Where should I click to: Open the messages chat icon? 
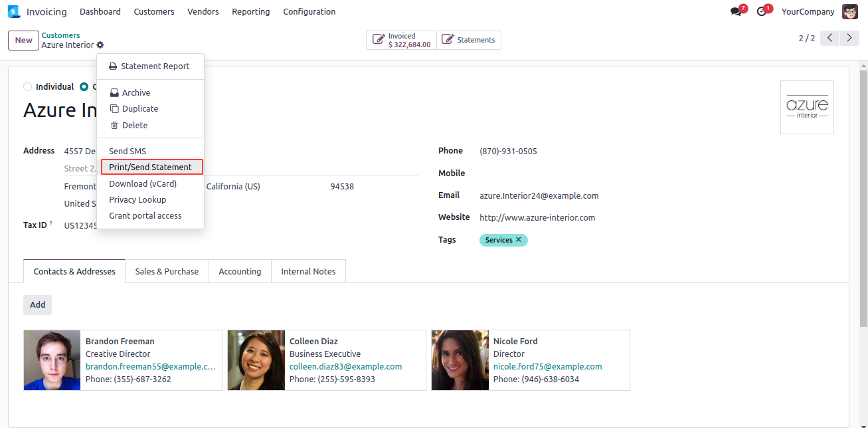pos(737,11)
